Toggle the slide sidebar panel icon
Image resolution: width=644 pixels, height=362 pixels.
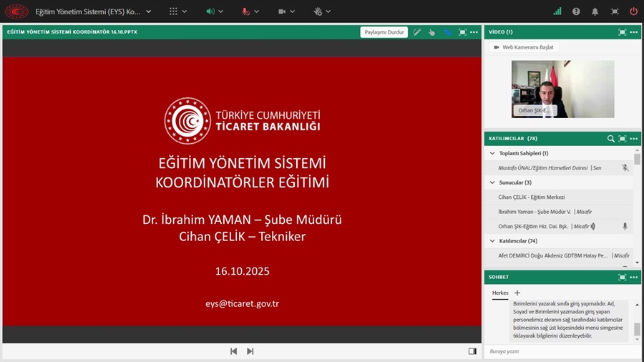[x=472, y=351]
